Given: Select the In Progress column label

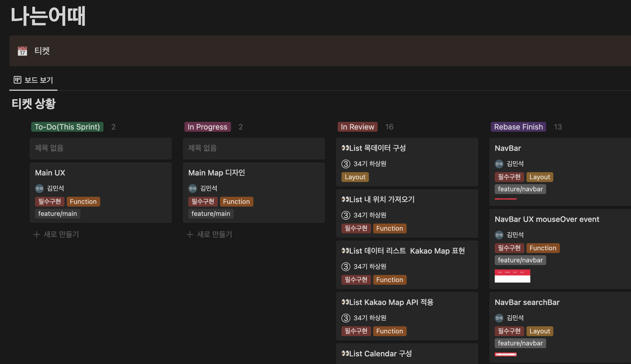Looking at the screenshot, I should (207, 127).
